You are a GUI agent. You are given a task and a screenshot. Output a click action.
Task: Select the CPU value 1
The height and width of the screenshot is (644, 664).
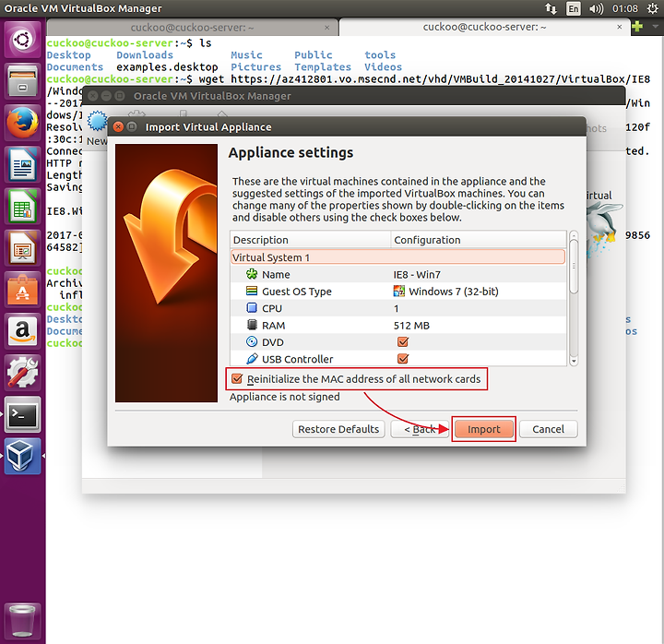(x=397, y=308)
